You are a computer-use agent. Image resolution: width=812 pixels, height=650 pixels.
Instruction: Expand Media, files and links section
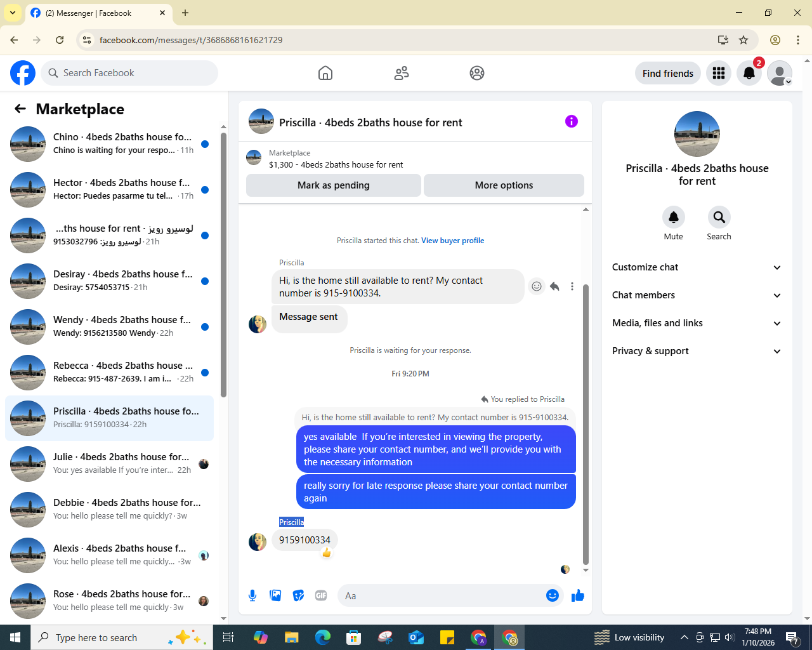click(x=697, y=323)
